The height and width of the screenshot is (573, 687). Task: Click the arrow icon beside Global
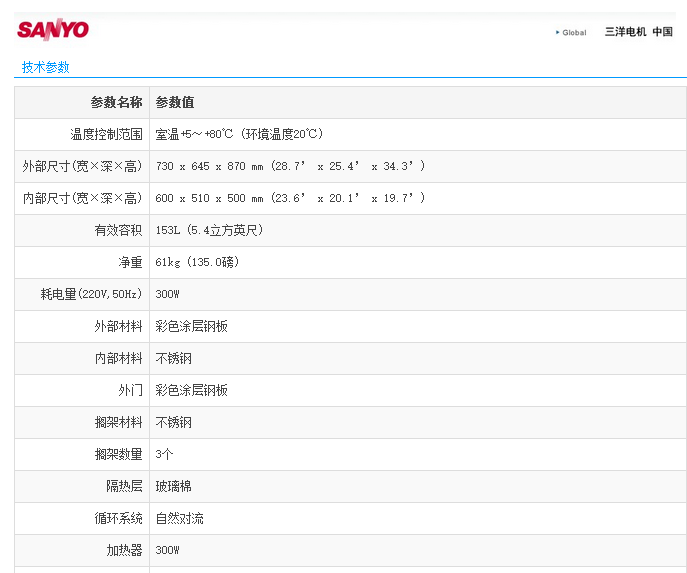pyautogui.click(x=557, y=32)
